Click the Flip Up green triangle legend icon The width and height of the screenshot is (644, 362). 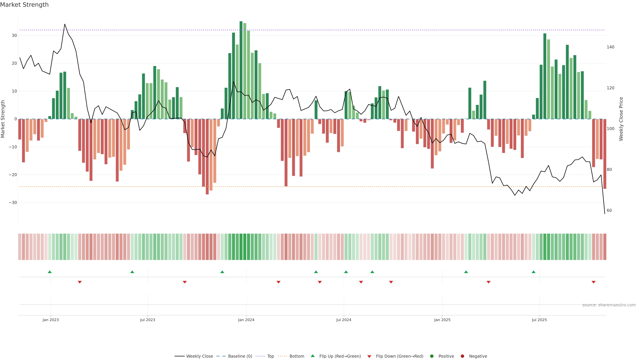click(x=312, y=356)
